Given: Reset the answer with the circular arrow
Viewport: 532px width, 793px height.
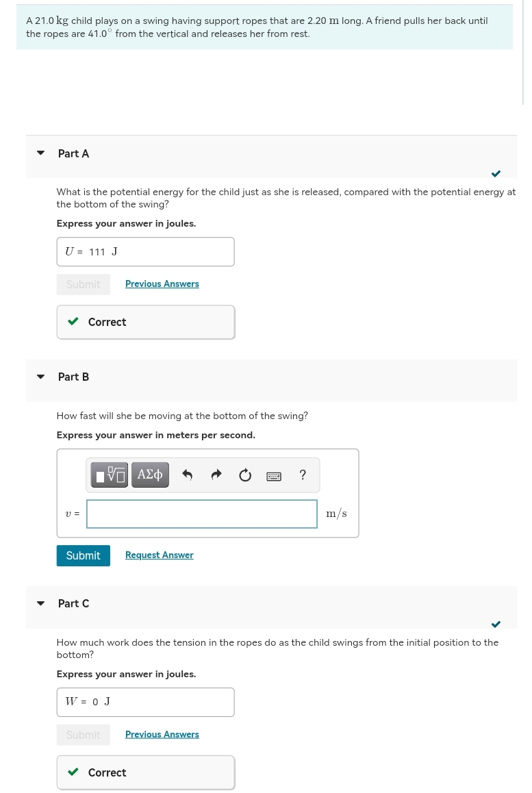Looking at the screenshot, I should tap(245, 475).
